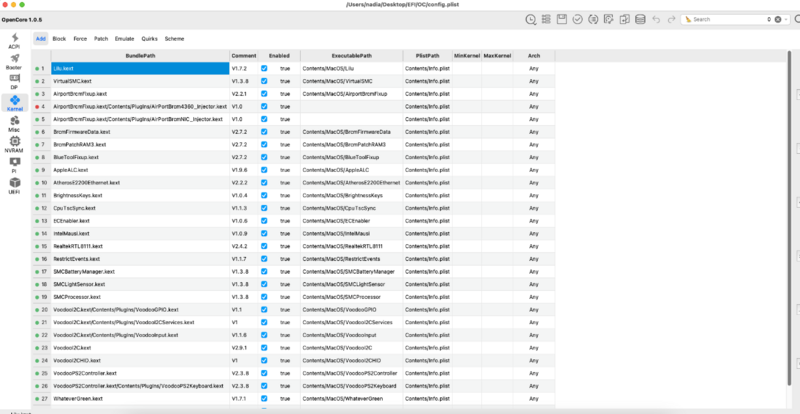The image size is (800, 414).
Task: Click the Arch column header
Action: (534, 56)
